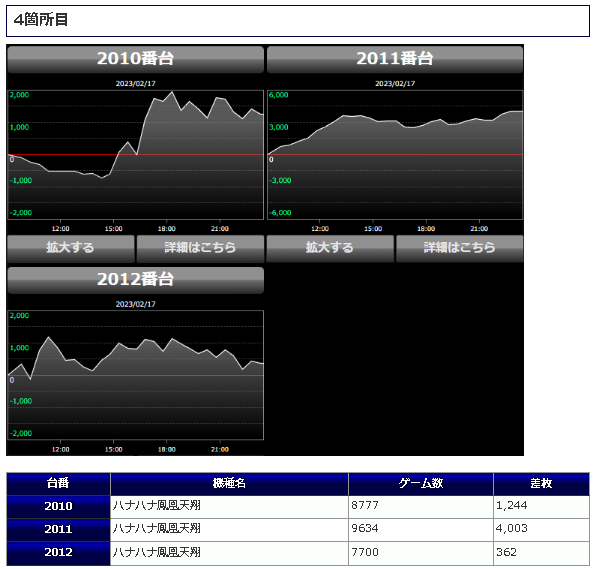This screenshot has width=594, height=569.
Task: Click machine number 2011 in table
Action: [58, 530]
